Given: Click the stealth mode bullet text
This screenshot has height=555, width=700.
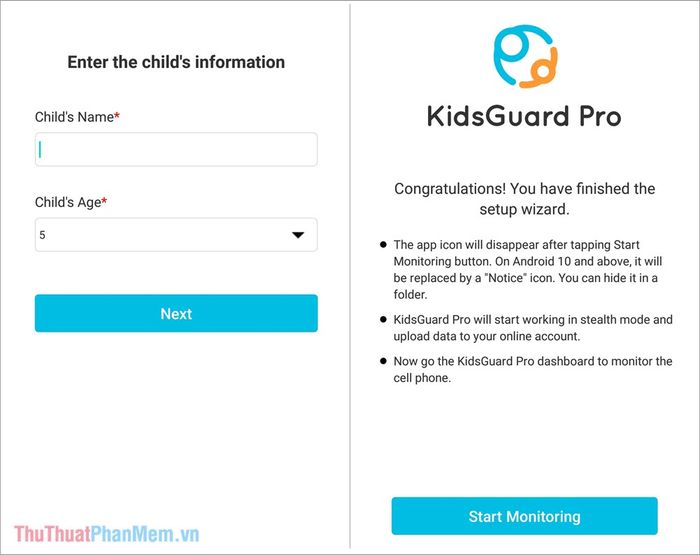Looking at the screenshot, I should click(532, 328).
